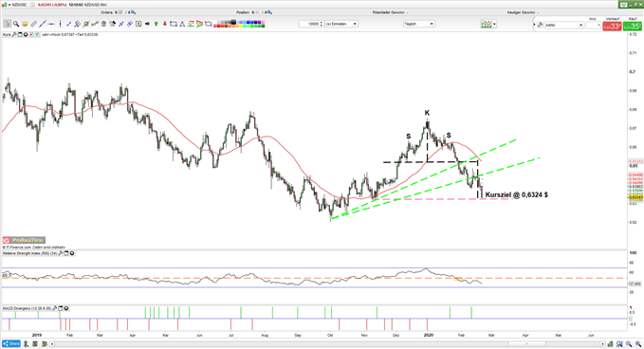Click the Kurs panel label
644x349 pixels.
(x=7, y=35)
